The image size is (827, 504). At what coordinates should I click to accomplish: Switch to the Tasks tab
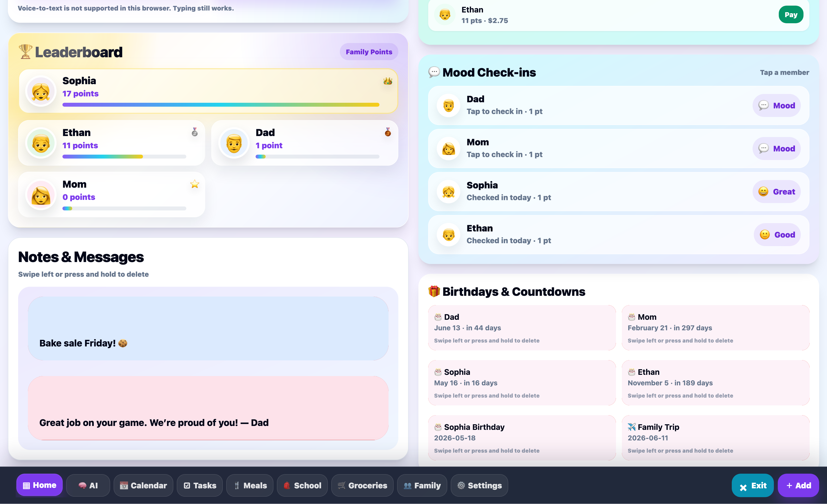200,485
